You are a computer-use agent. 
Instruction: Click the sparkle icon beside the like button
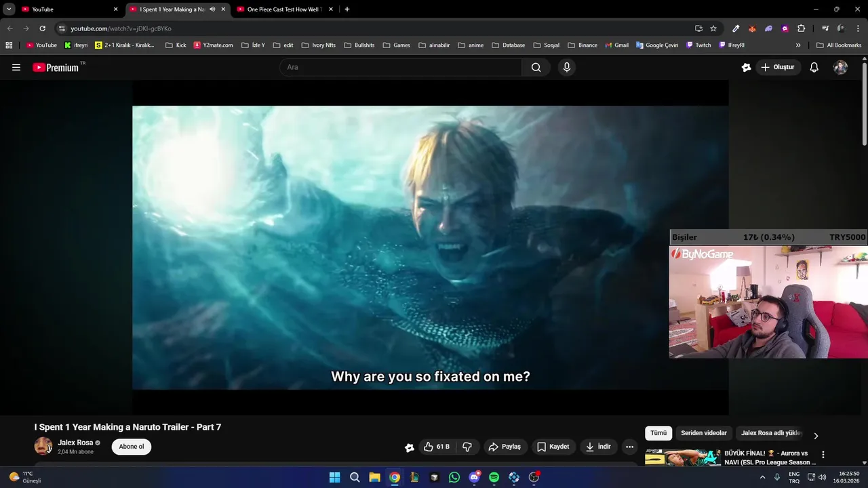pos(410,447)
